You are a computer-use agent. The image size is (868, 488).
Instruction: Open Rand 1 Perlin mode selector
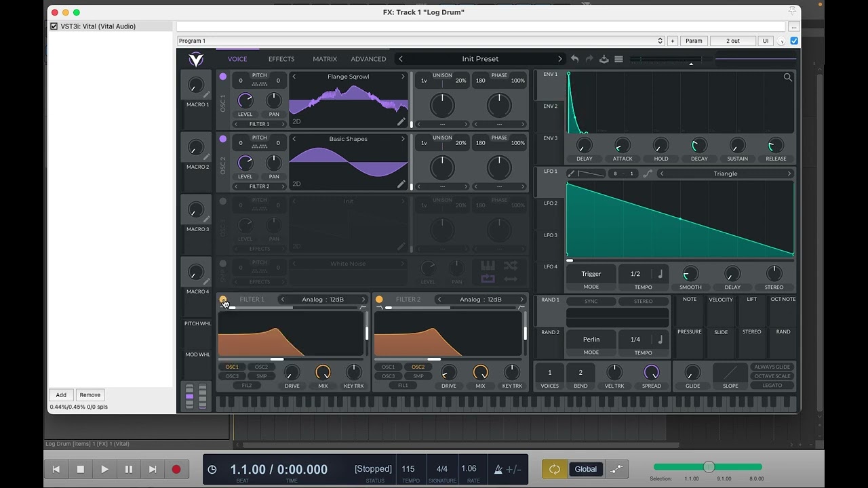point(591,340)
